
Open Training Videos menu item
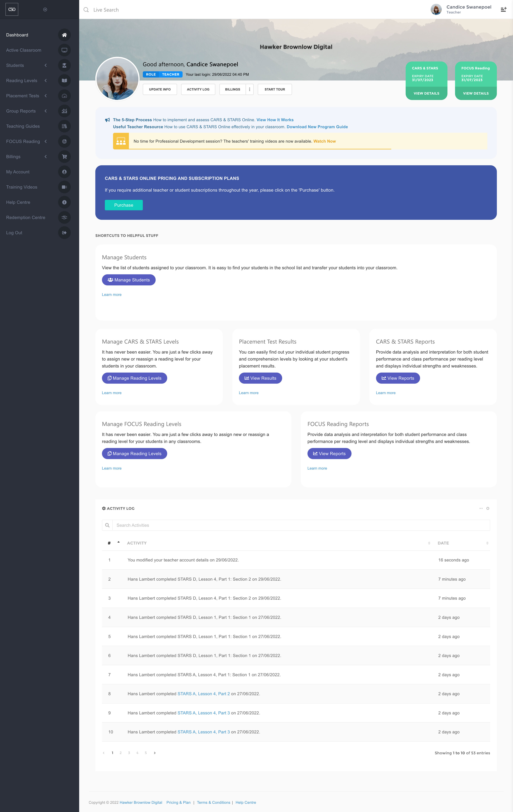22,187
